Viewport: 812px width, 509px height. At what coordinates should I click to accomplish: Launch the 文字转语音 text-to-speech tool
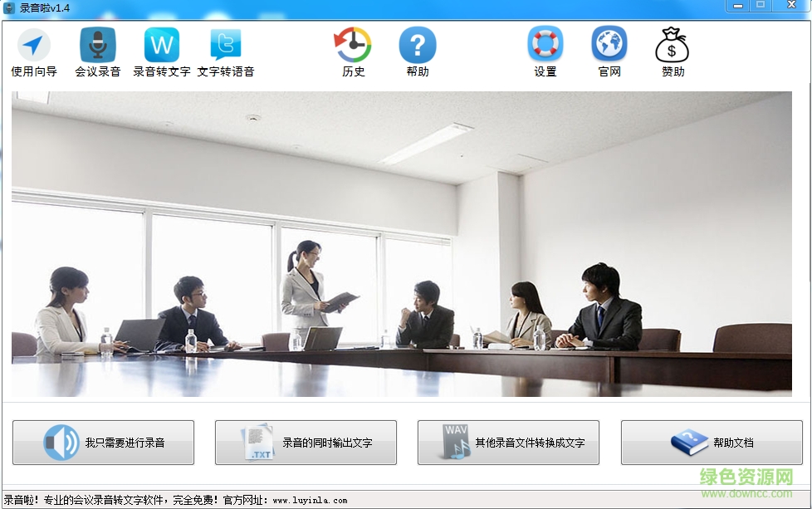click(226, 48)
